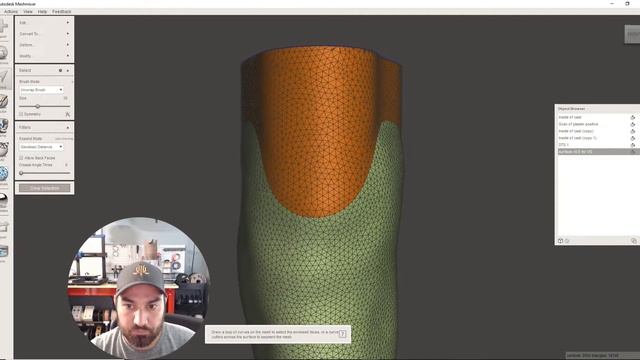Click the help question mark in hint box
Screen dimensions: 640x360
342,334
